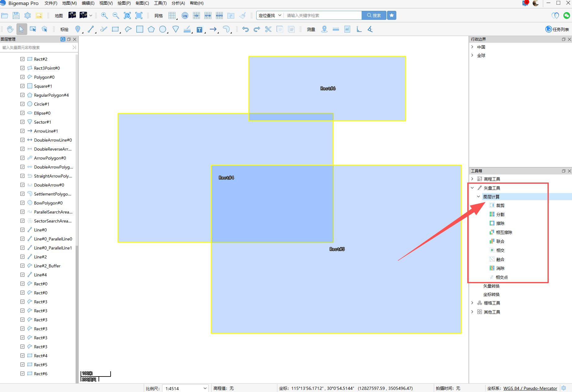Click the area measurement m² icon
This screenshot has height=392, width=572.
pyautogui.click(x=347, y=29)
